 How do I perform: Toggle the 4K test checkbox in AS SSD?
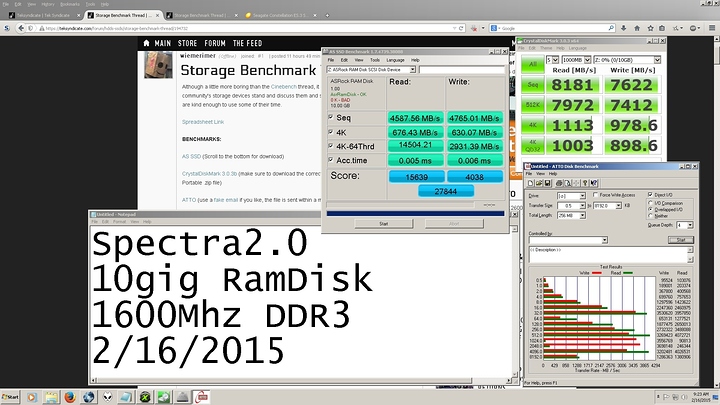[331, 132]
